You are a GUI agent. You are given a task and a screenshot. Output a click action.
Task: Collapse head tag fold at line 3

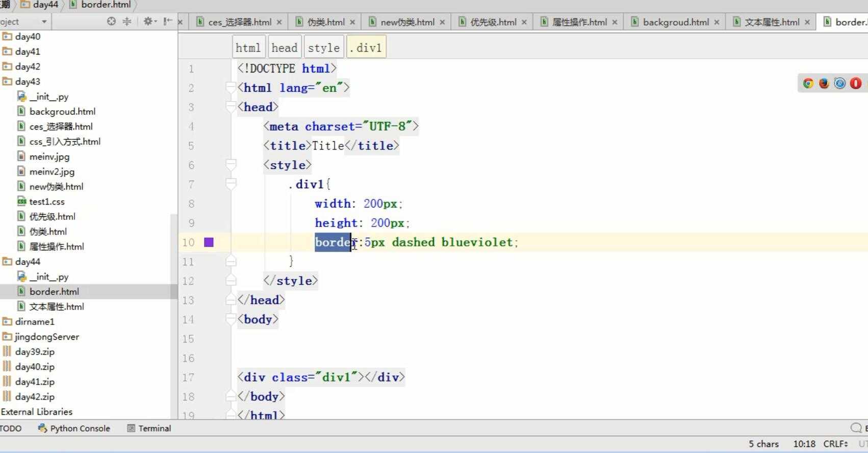tap(231, 107)
